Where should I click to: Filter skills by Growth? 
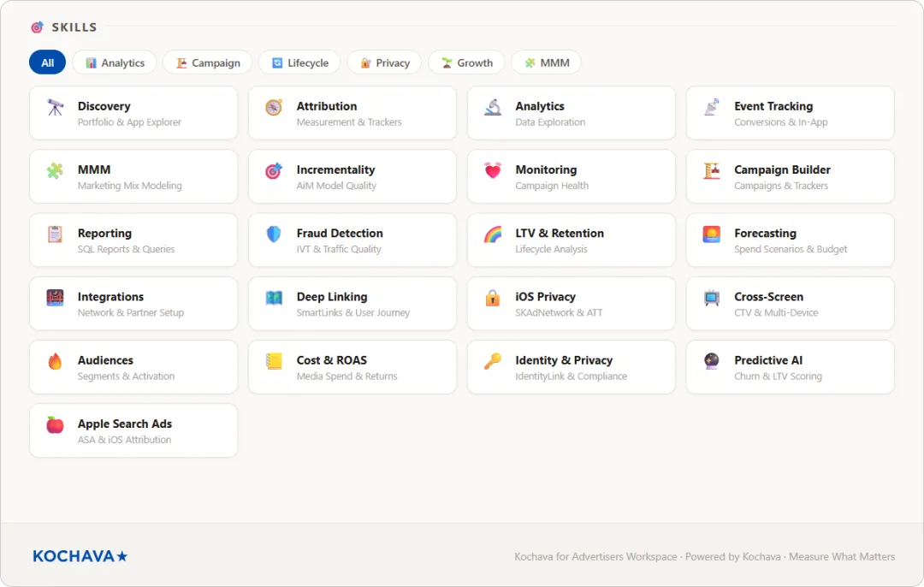467,62
